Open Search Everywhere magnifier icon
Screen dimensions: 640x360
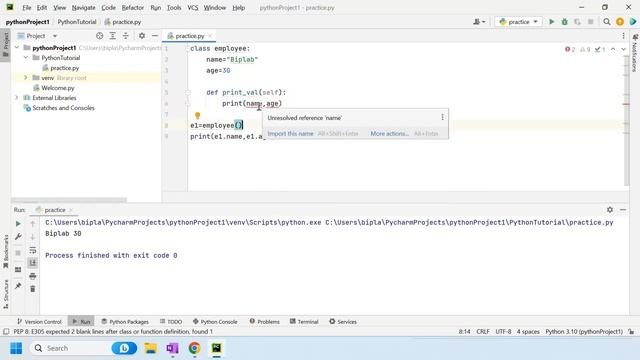point(607,22)
